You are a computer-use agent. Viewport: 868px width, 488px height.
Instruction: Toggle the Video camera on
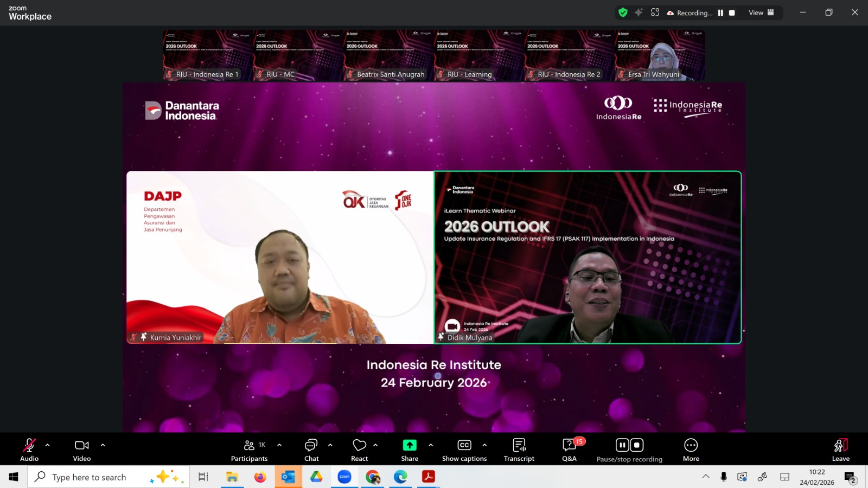coord(82,450)
